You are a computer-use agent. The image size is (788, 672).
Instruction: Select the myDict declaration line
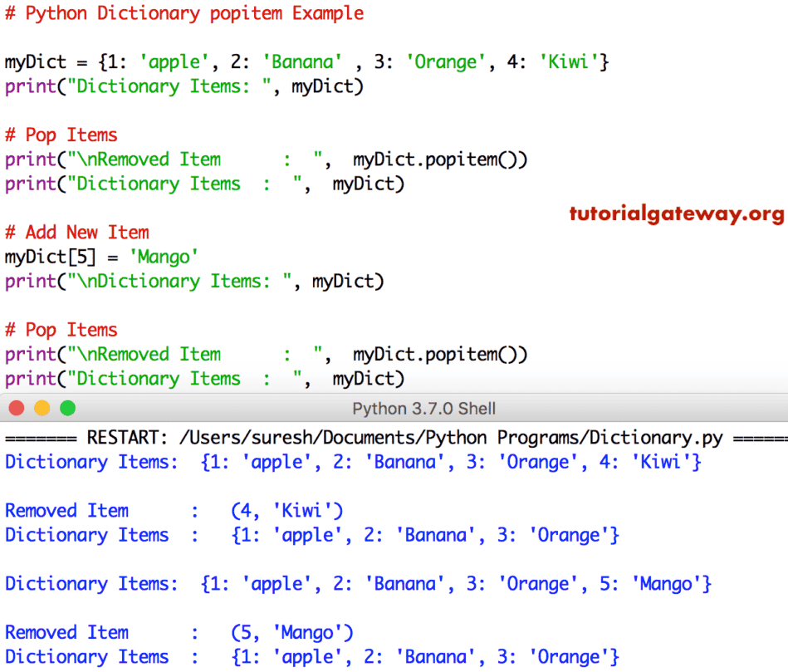coord(306,61)
